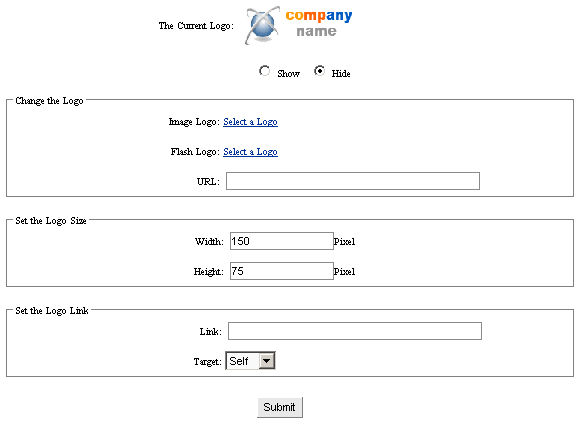Click the Set the Logo Link heading
This screenshot has height=432, width=579.
click(52, 311)
